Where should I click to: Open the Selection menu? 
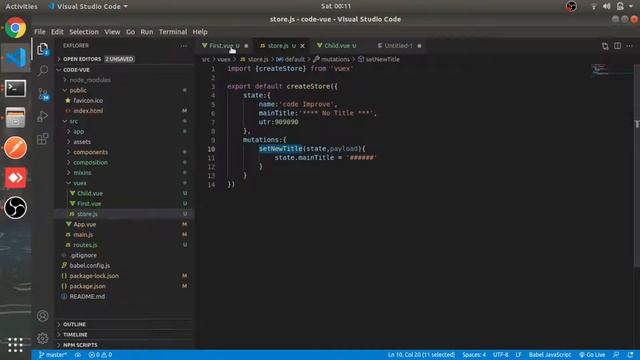tap(84, 32)
